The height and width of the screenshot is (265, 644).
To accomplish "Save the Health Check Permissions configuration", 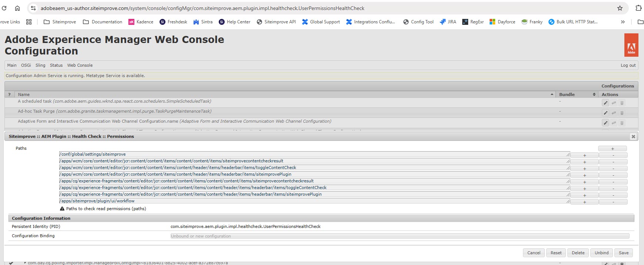I will point(624,253).
